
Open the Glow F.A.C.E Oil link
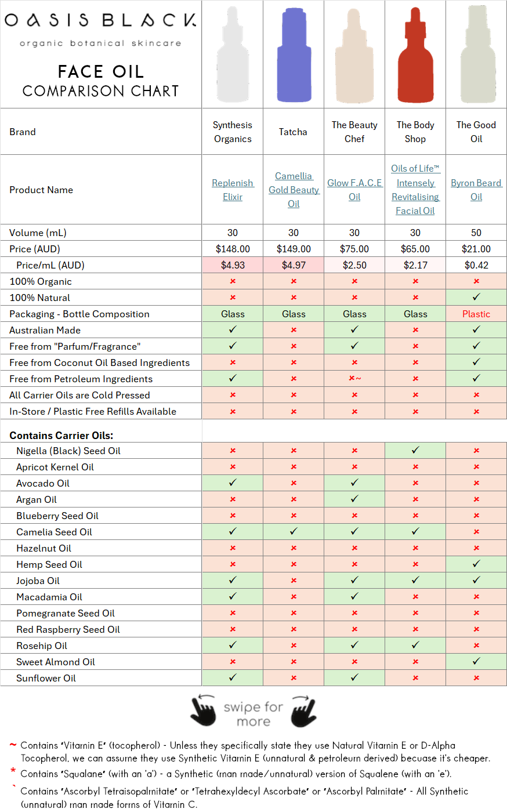354,190
